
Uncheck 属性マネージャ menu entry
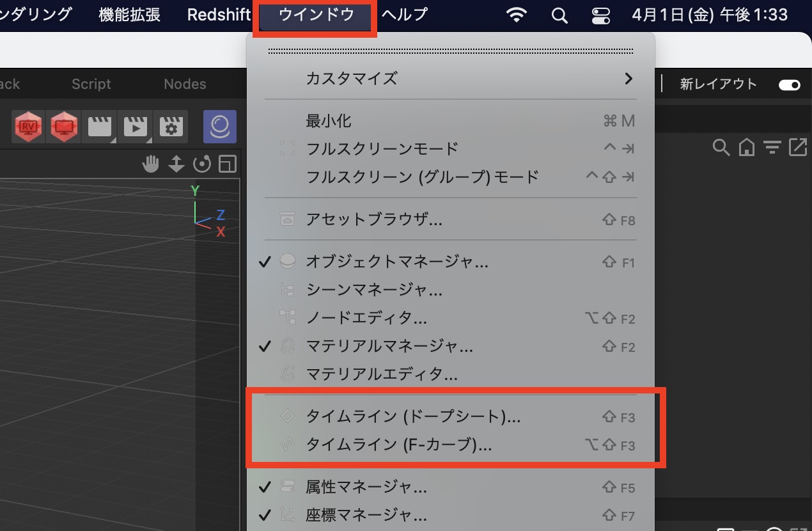tap(366, 487)
